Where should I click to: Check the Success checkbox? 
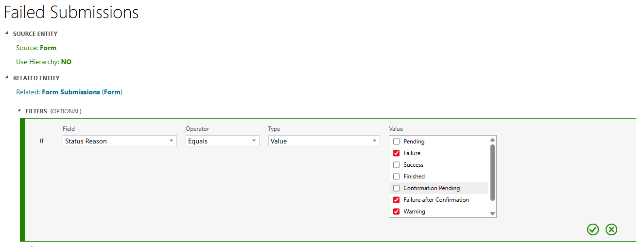pos(396,165)
